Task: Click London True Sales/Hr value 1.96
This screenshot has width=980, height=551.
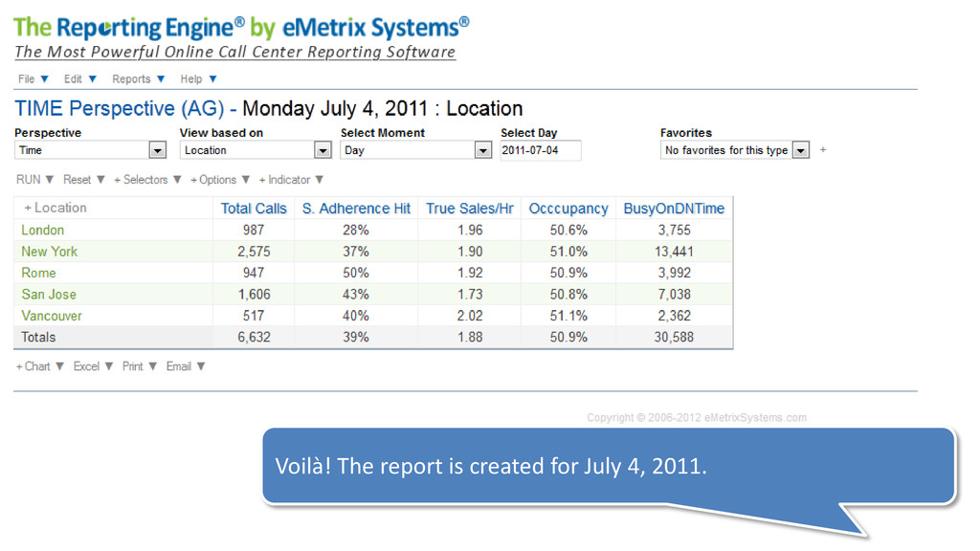Action: click(x=470, y=230)
